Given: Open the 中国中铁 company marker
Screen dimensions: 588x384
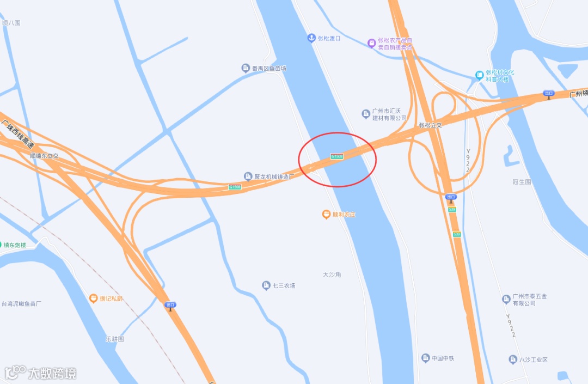Looking at the screenshot, I should click(425, 358).
